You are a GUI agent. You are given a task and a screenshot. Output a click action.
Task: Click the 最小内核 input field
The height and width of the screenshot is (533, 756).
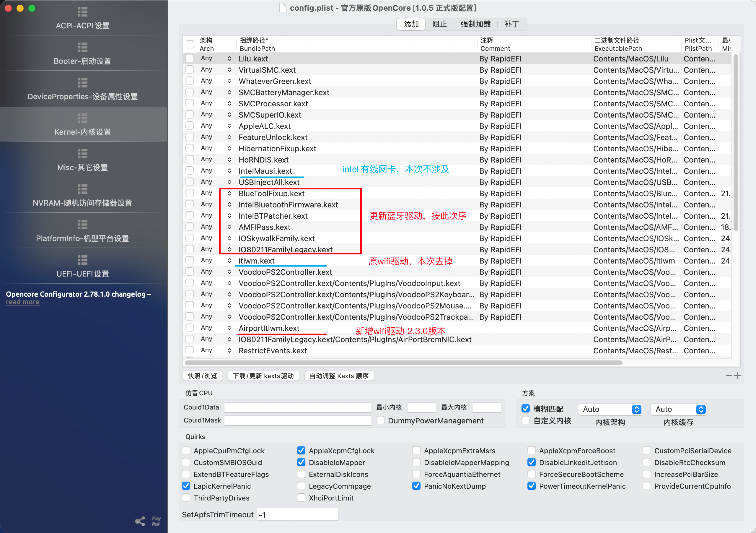pos(421,407)
